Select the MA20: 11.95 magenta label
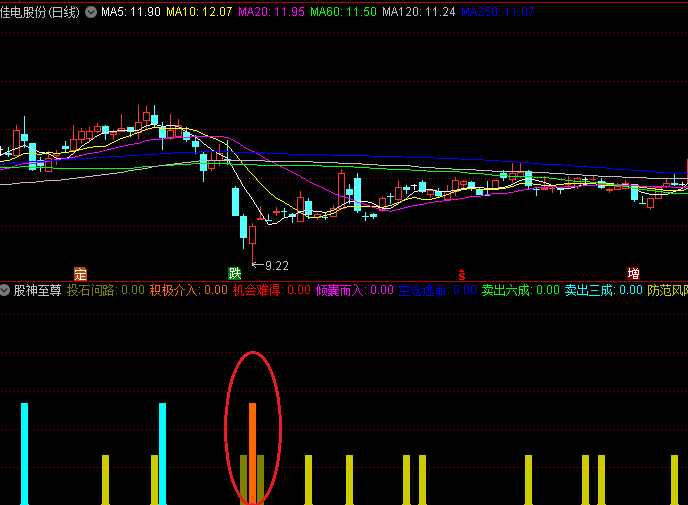The image size is (688, 505). [271, 12]
